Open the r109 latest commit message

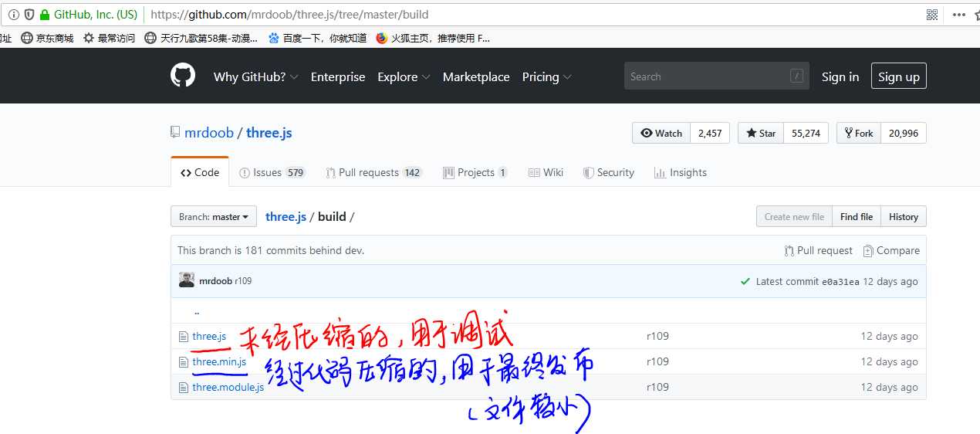coord(243,281)
